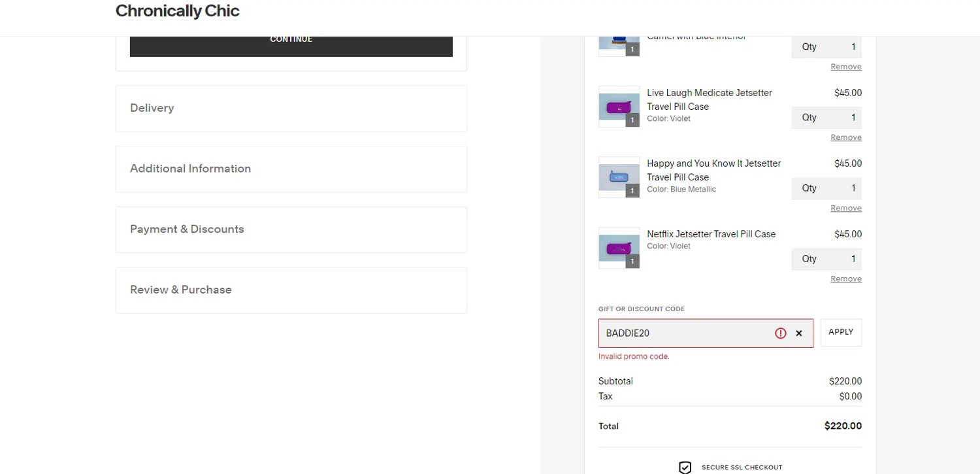Click the error alert icon in promo field
980x474 pixels.
pos(780,333)
